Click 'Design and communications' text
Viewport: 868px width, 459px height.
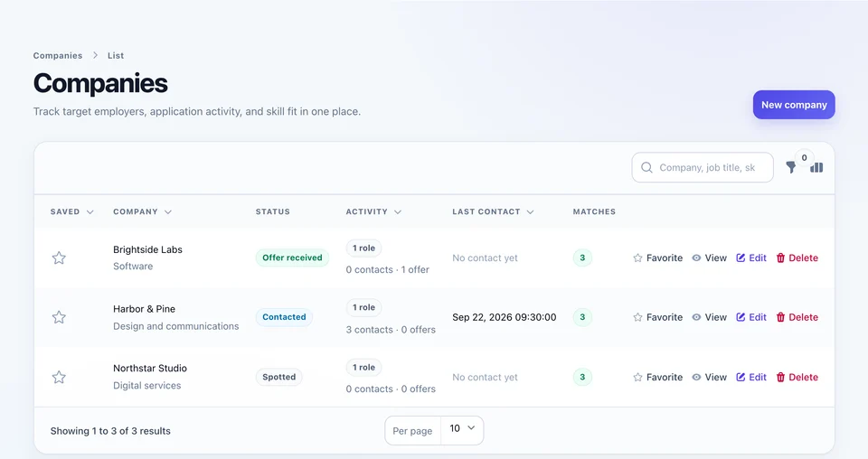[x=176, y=326]
